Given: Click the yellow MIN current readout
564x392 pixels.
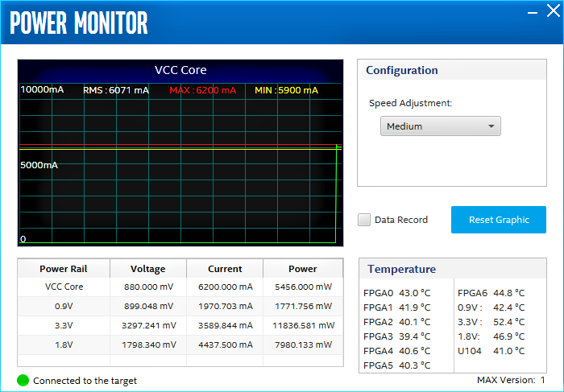Looking at the screenshot, I should coord(286,90).
